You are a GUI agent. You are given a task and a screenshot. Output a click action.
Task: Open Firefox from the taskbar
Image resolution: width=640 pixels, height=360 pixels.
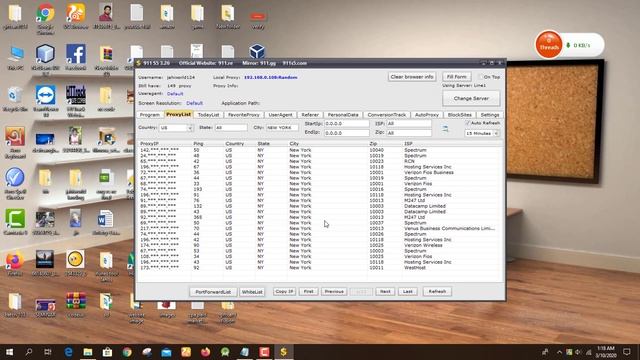[x=205, y=352]
